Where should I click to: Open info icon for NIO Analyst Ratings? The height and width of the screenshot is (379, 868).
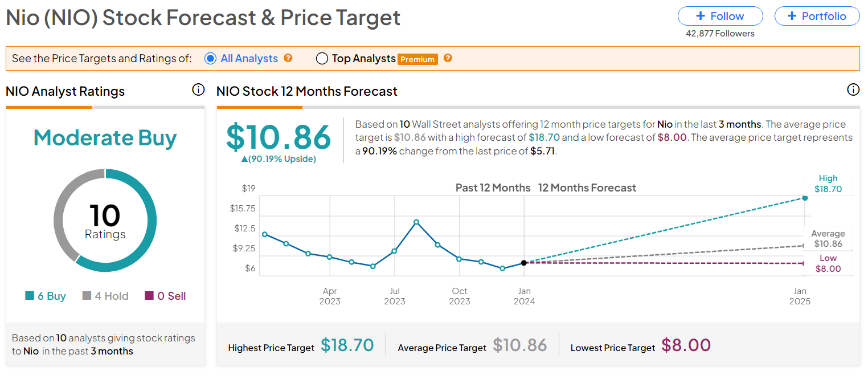tap(198, 89)
